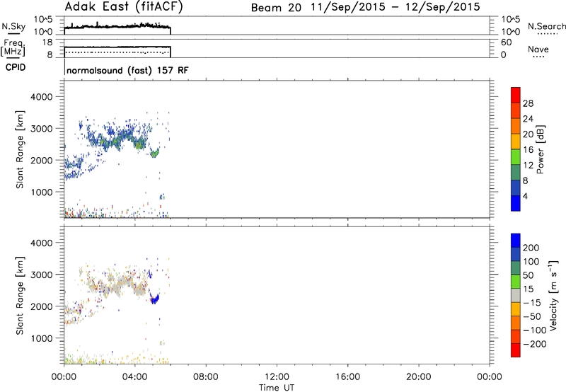Click the '28' tick on the Power colorbar

click(x=528, y=103)
